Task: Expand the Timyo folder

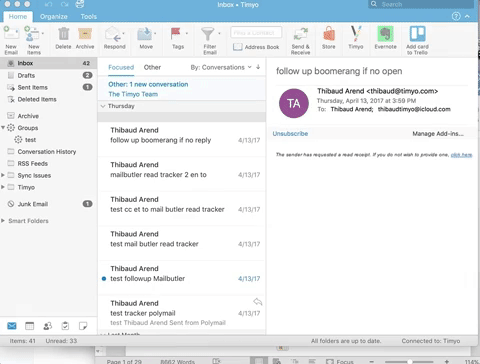Action: 3,187
